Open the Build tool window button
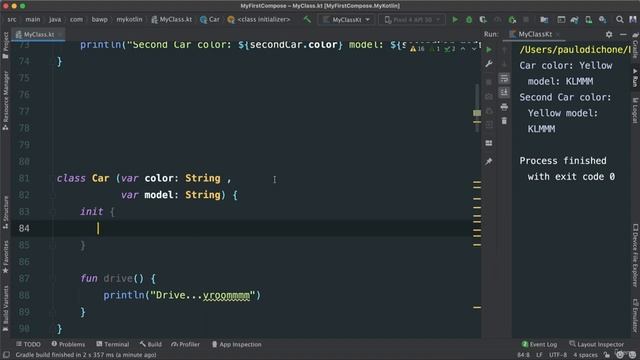Viewport: 640px width, 360px height. (x=151, y=344)
